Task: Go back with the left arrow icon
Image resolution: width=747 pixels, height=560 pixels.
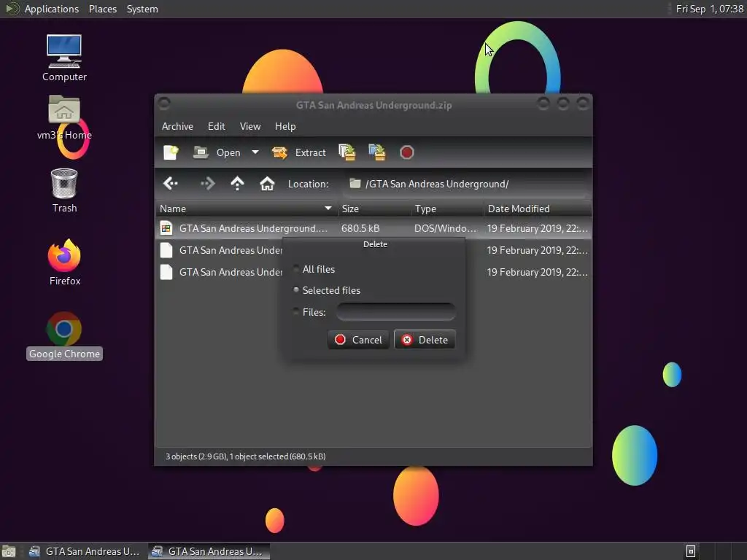Action: [x=171, y=183]
